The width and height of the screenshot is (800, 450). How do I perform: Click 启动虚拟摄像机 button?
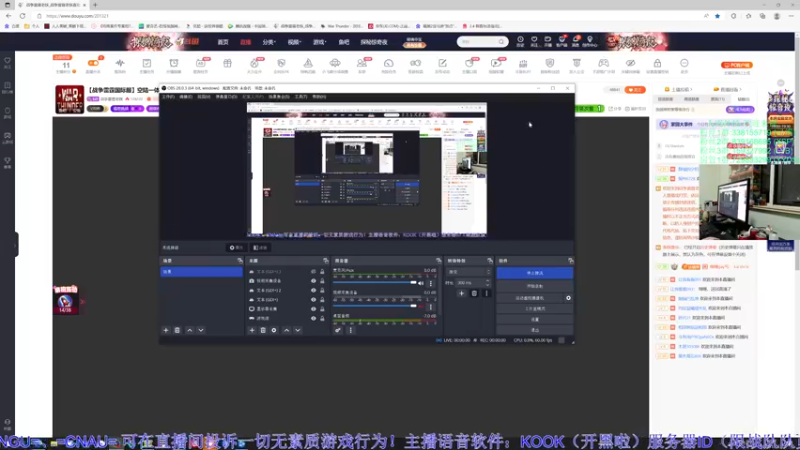click(x=530, y=298)
